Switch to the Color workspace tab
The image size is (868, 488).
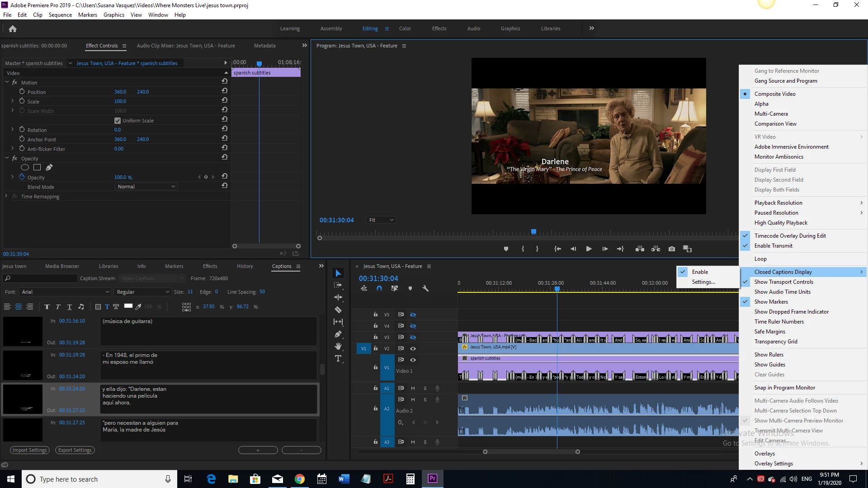click(405, 28)
